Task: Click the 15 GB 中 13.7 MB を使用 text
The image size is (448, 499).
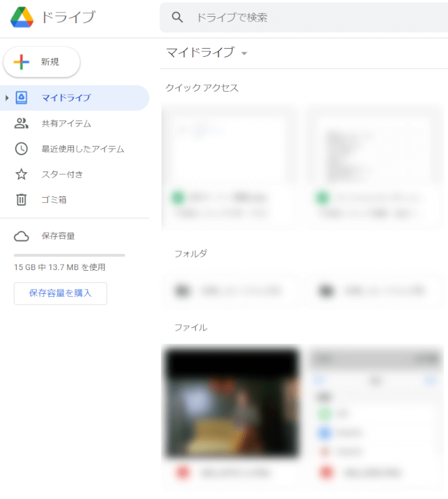Action: click(60, 268)
